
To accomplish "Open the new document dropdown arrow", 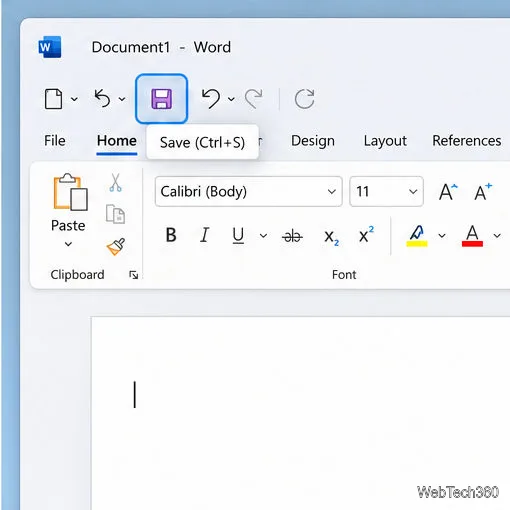I will click(75, 99).
